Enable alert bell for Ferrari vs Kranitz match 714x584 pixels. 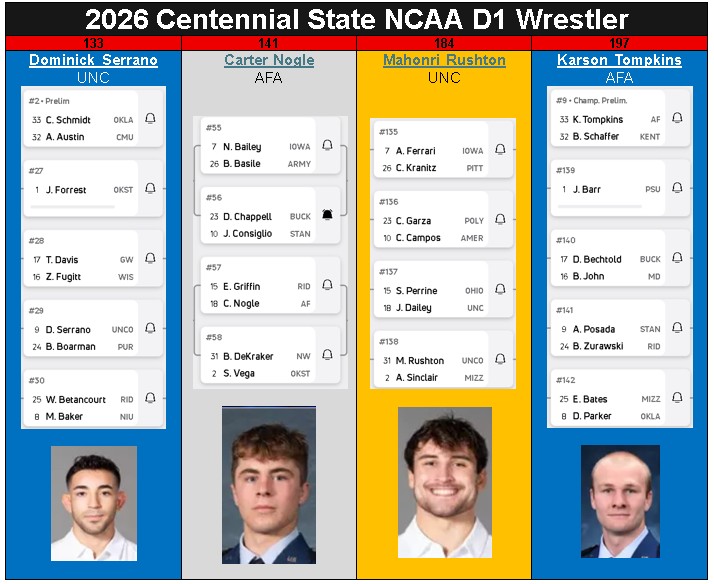click(500, 150)
